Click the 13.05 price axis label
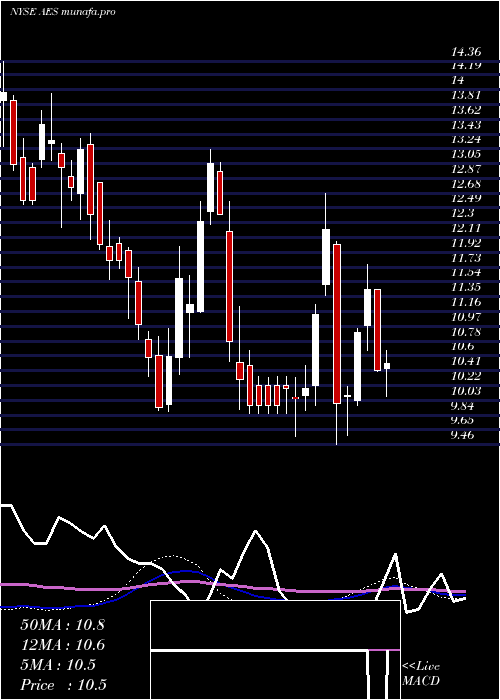Viewport: 500px width, 700px height. coord(466,154)
